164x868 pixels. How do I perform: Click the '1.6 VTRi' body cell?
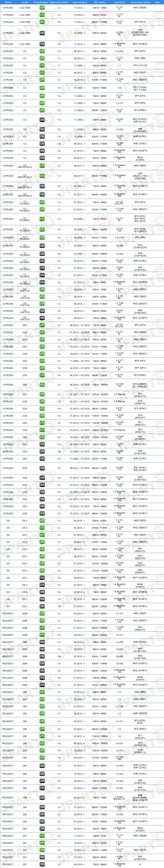tap(119, 238)
